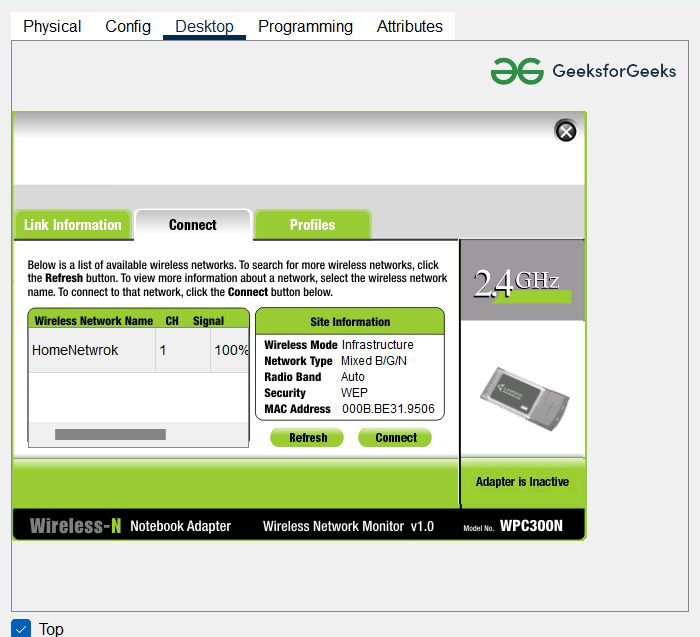Screen dimensions: 700x637
Task: Click the green Connect button
Action: 396,437
